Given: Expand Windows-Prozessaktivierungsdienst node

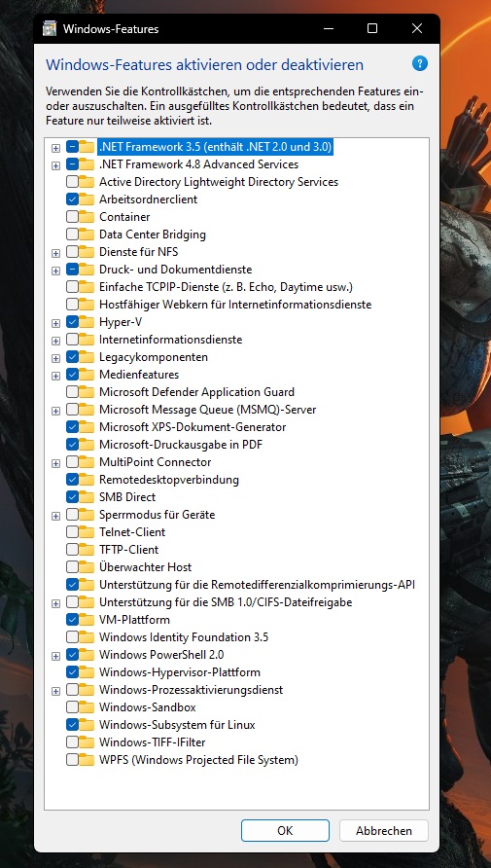Looking at the screenshot, I should click(55, 691).
